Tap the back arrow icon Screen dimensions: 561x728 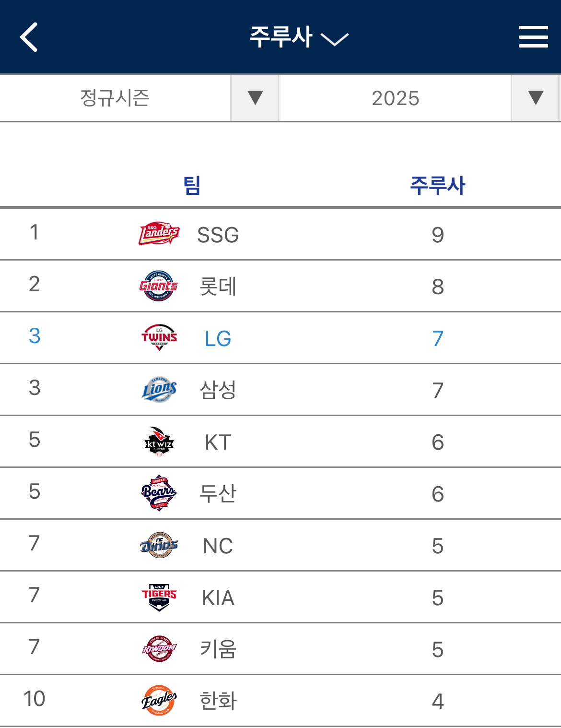[x=29, y=37]
